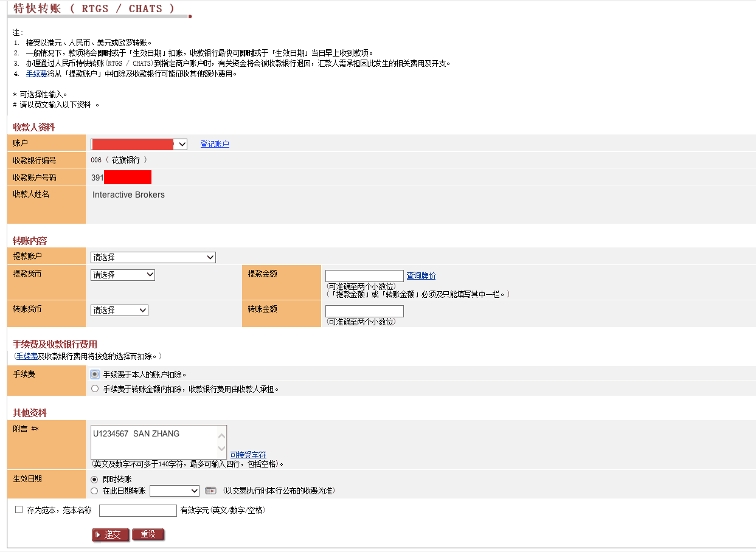Expand the 转账货币 currency dropdown

(x=119, y=310)
